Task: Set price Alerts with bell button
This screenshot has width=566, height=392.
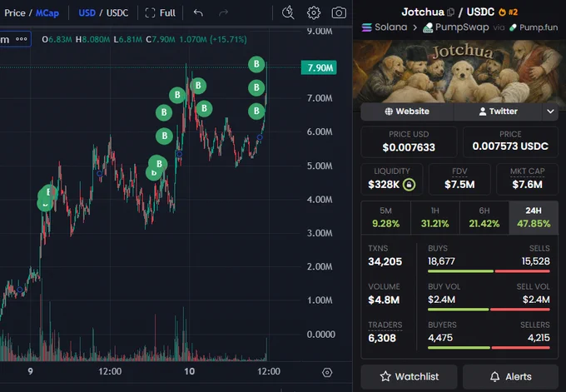Action: click(510, 376)
